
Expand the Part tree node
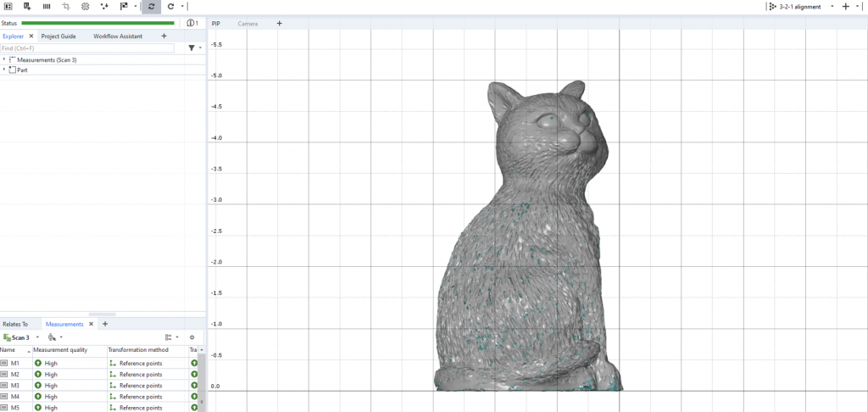pos(4,70)
